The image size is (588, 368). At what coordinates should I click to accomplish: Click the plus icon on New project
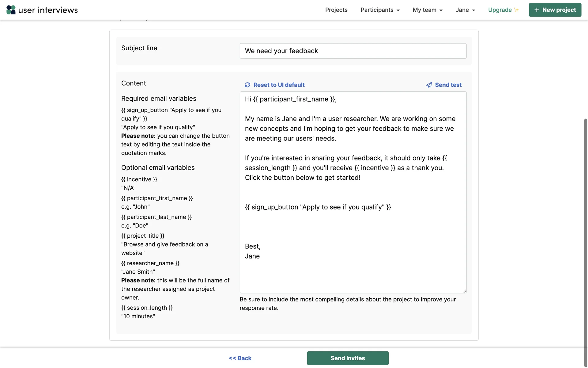(537, 10)
